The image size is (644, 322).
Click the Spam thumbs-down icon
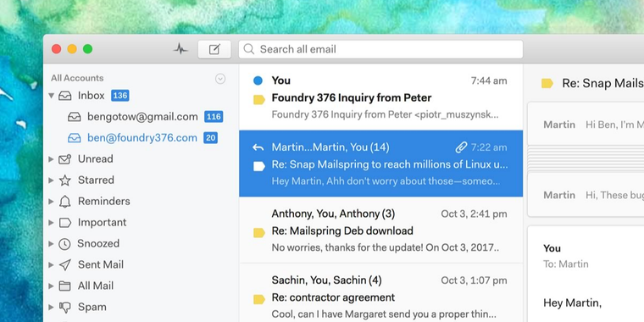point(64,308)
